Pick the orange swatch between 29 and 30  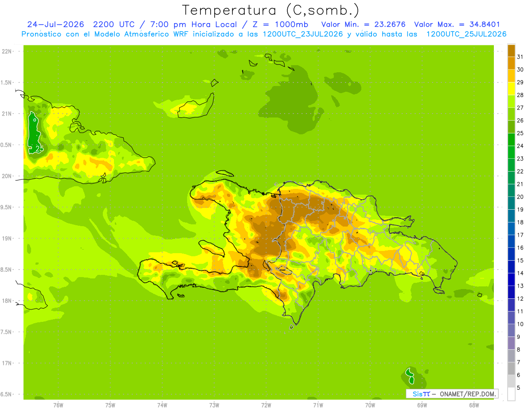point(511,76)
